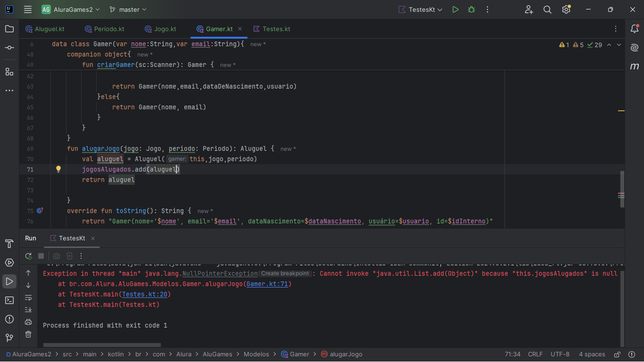Viewport: 644px width, 362px height.
Task: Open the master branch dropdown
Action: [x=128, y=9]
